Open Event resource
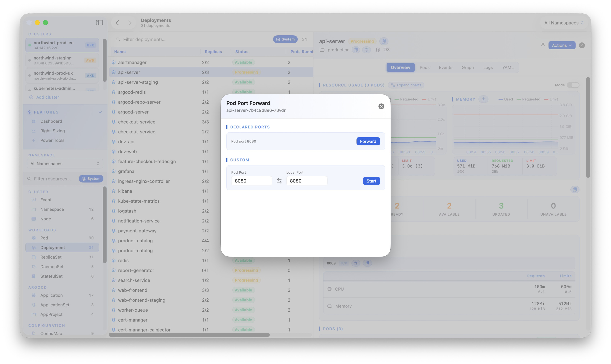The height and width of the screenshot is (364, 611). point(62,200)
